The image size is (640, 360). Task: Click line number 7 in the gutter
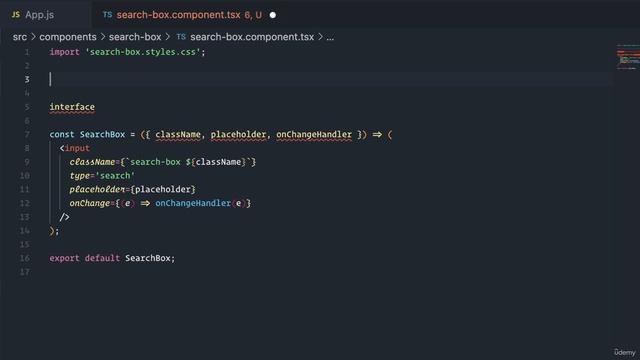pyautogui.click(x=27, y=135)
